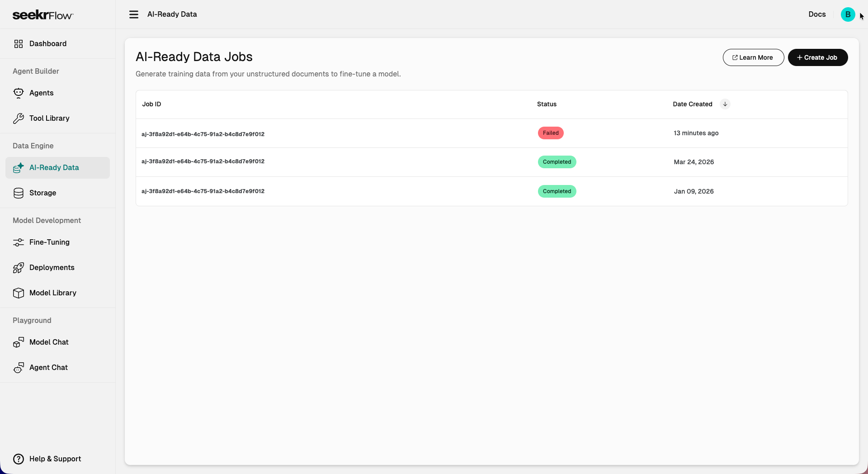Click the Help & Support question icon
The width and height of the screenshot is (868, 474).
coord(19,459)
